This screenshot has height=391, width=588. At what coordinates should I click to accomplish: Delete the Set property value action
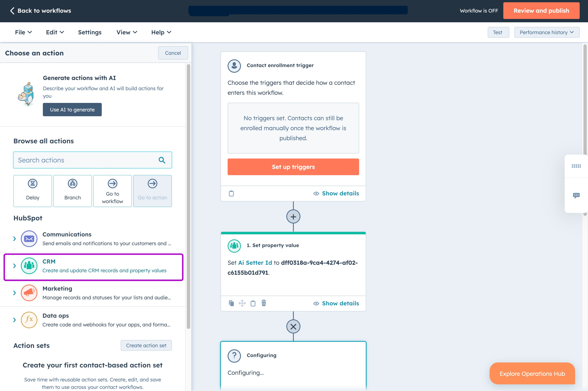click(264, 303)
